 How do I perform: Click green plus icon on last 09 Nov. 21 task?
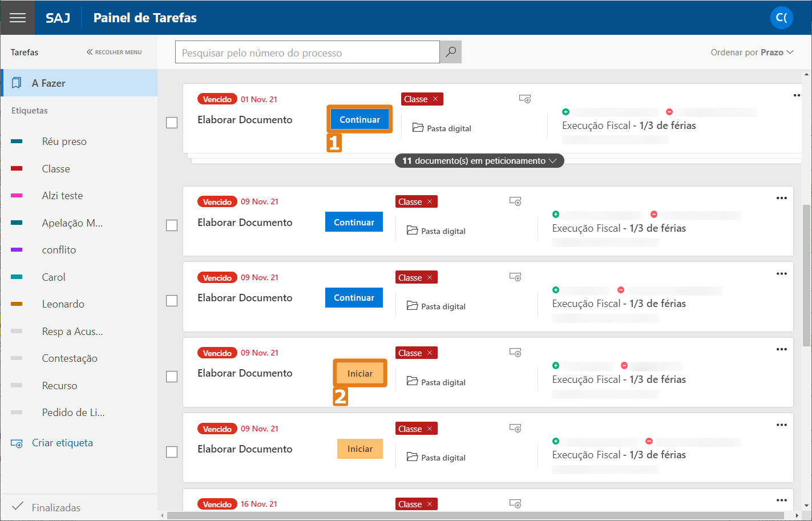click(556, 441)
